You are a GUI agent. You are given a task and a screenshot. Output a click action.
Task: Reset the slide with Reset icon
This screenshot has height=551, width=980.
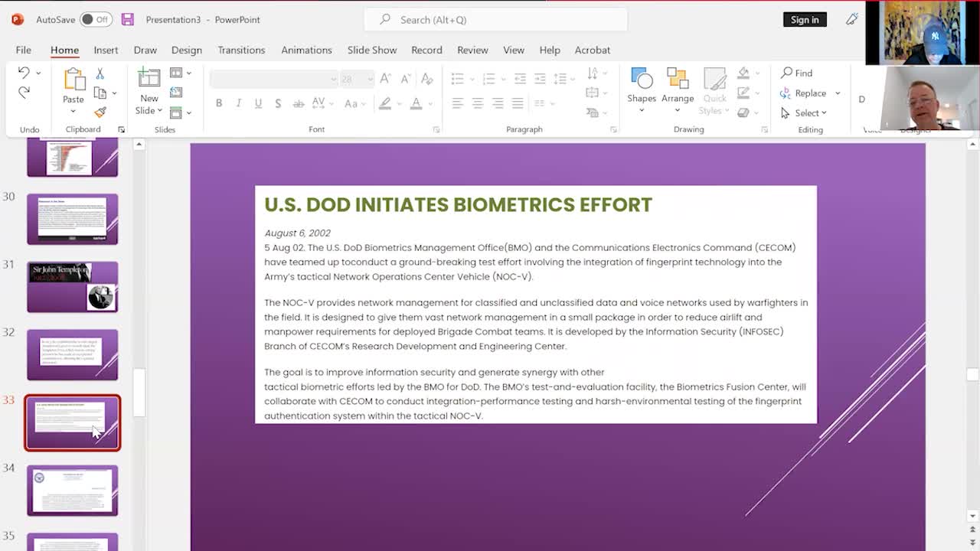click(176, 93)
